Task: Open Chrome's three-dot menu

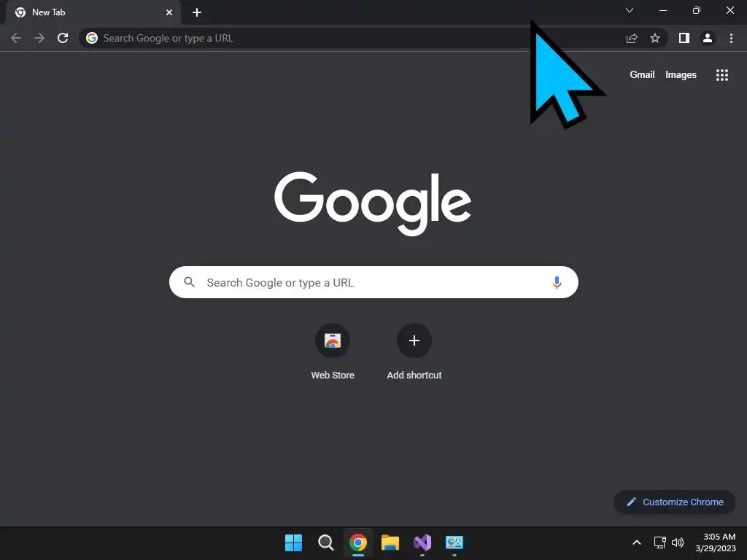Action: (731, 38)
